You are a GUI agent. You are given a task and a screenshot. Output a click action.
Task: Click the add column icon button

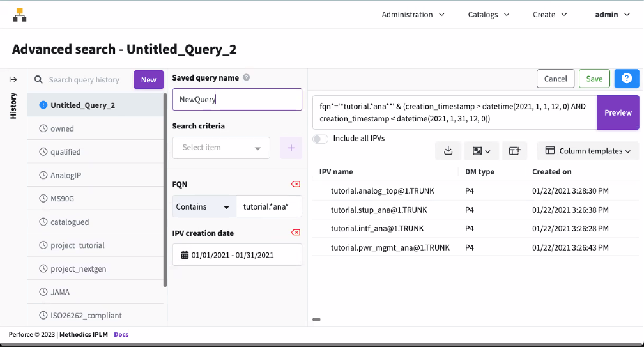[x=514, y=151]
